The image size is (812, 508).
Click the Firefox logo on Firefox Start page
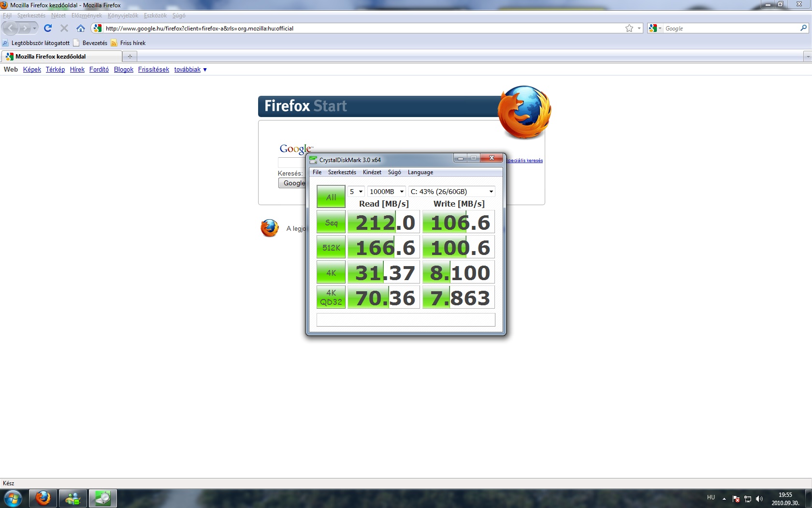coord(524,112)
